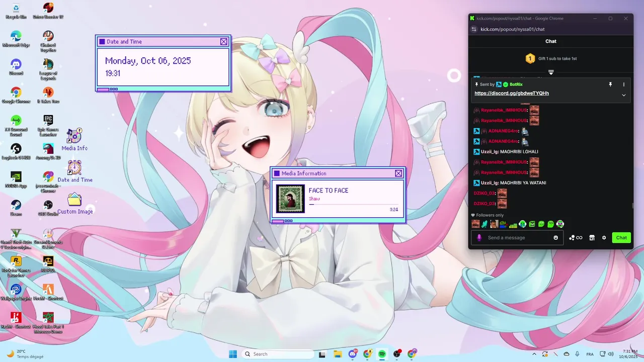Open the channel points infinity icon

click(x=576, y=238)
